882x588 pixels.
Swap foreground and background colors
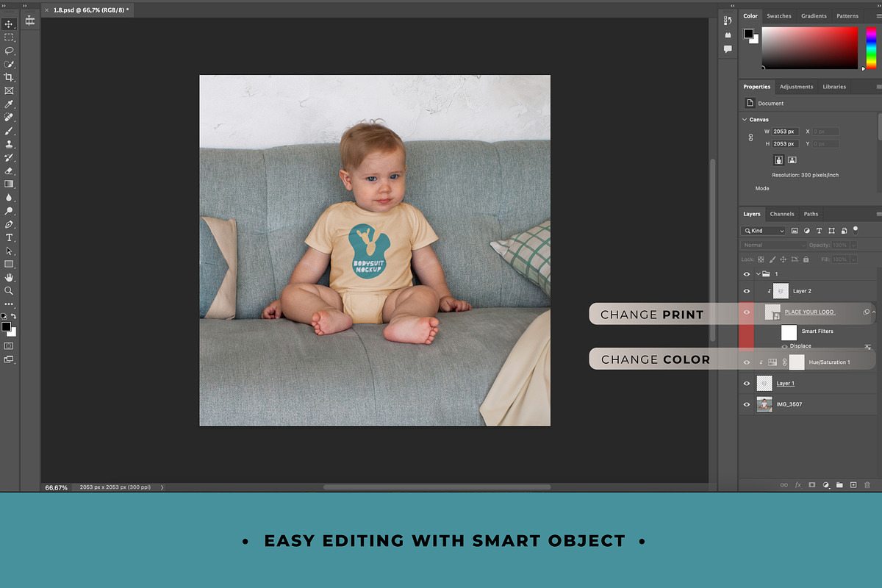(x=14, y=316)
